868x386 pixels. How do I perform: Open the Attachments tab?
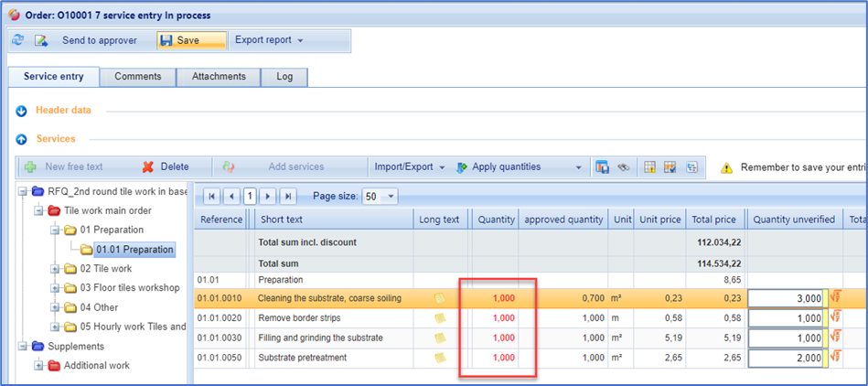pos(219,77)
